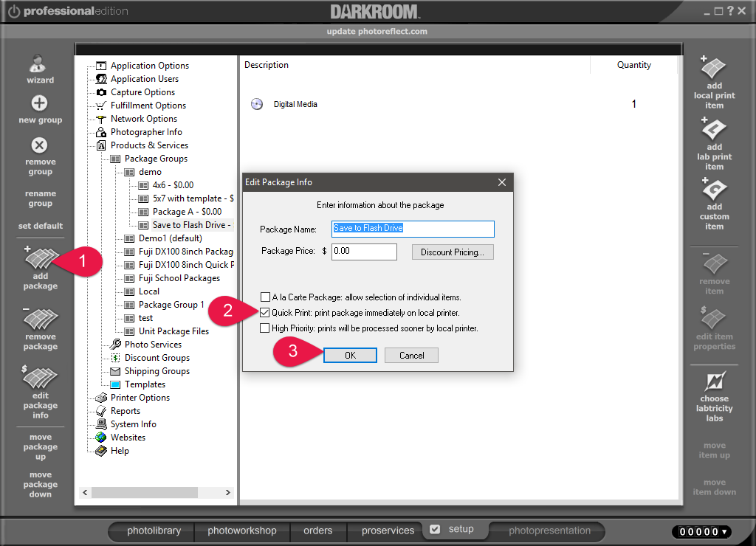The height and width of the screenshot is (546, 756).
Task: Select Application Users in the tree
Action: (145, 79)
